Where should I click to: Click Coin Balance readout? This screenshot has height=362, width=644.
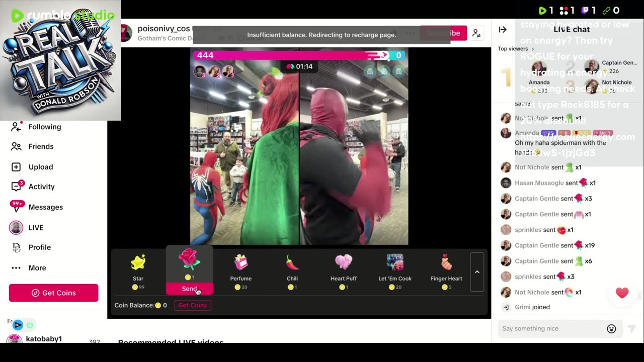pyautogui.click(x=140, y=305)
